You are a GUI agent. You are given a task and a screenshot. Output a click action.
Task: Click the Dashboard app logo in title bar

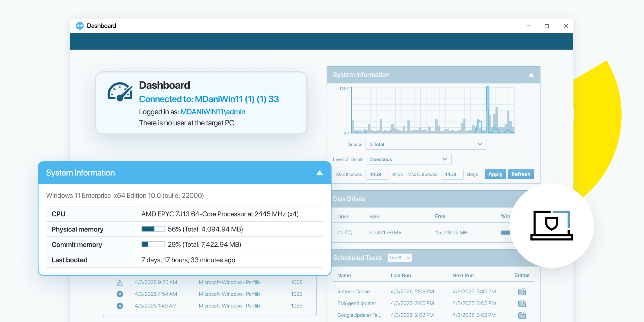[x=80, y=26]
